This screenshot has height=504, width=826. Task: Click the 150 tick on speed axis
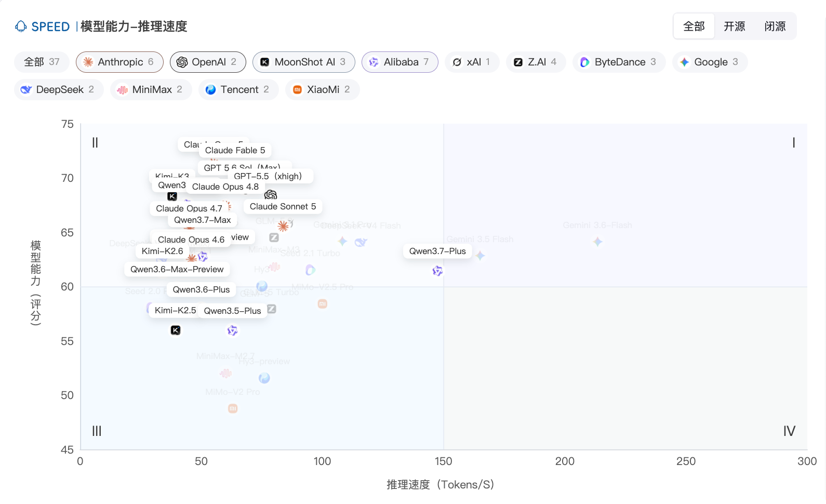tap(444, 461)
